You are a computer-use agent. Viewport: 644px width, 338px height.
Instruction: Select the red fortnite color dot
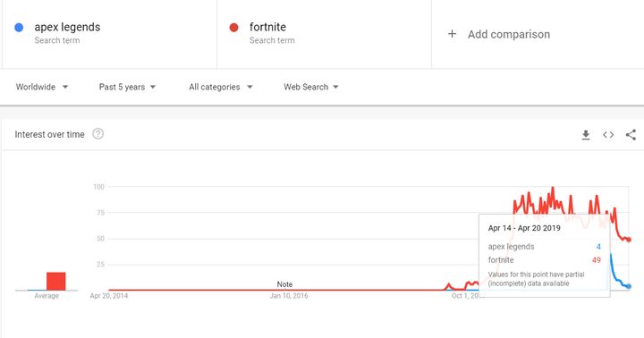[233, 28]
